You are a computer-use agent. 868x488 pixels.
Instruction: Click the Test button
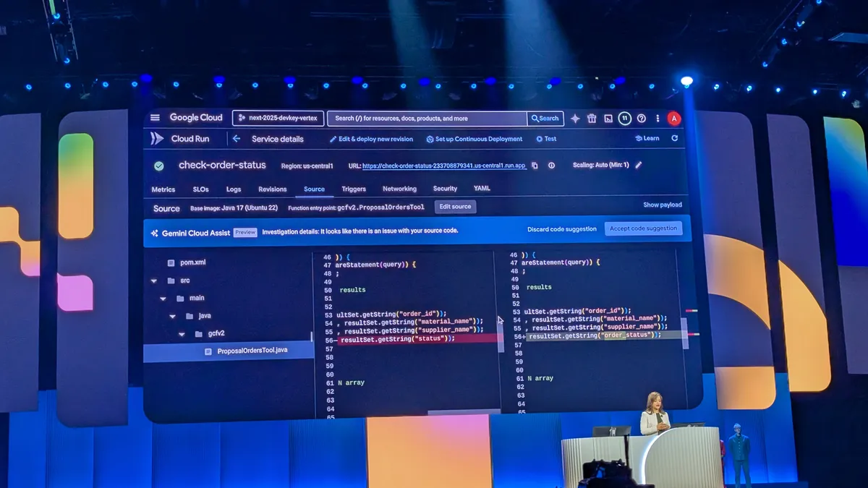click(x=547, y=139)
